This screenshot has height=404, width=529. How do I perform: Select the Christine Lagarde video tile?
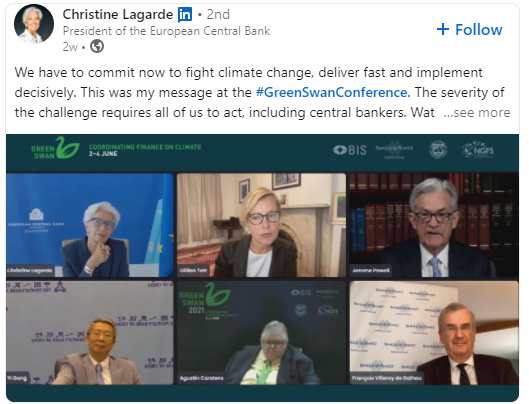click(89, 225)
